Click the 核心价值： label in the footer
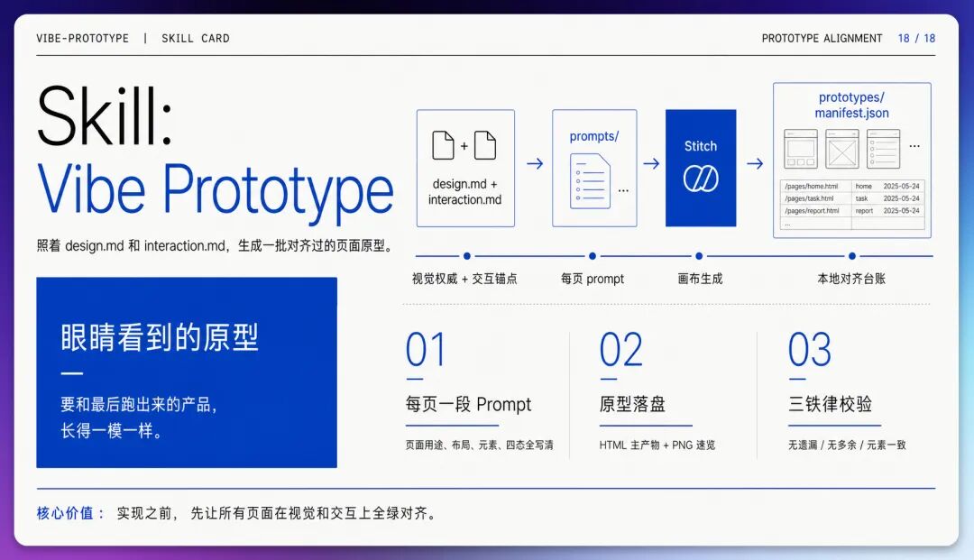974x560 pixels. pyautogui.click(x=71, y=513)
